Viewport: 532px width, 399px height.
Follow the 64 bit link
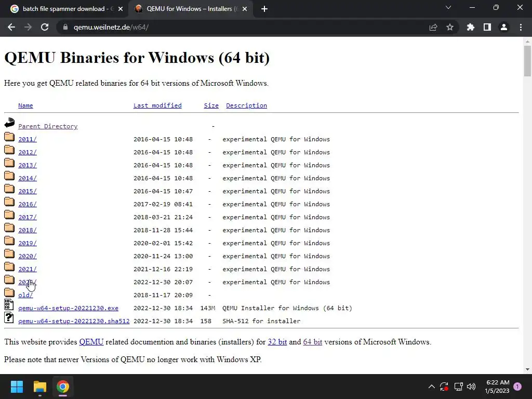[x=312, y=342]
